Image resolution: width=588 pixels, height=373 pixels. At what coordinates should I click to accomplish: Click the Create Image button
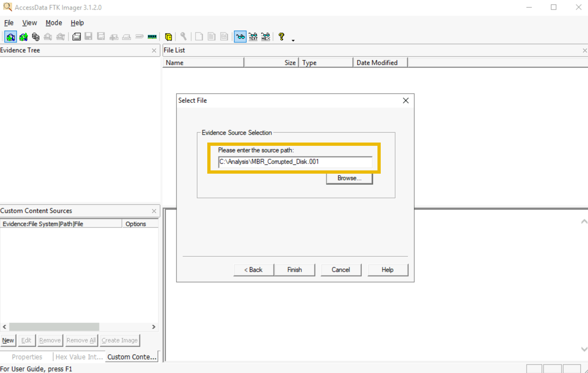(x=120, y=341)
